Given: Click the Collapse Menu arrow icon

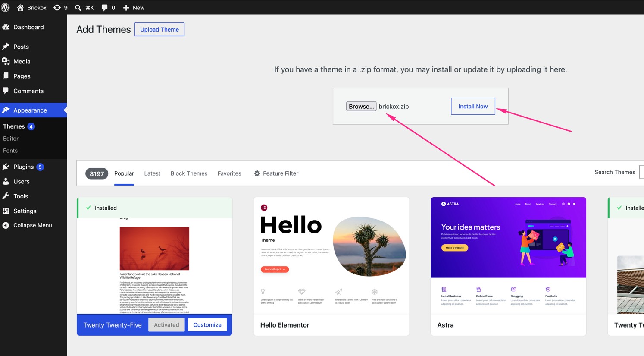Looking at the screenshot, I should (6, 225).
